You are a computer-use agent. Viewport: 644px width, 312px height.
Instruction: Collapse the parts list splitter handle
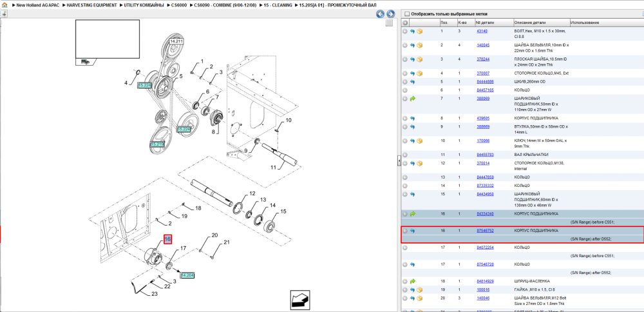tap(399, 162)
